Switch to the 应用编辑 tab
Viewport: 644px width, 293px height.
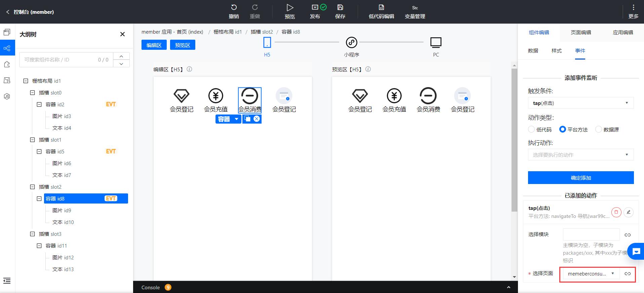pyautogui.click(x=623, y=32)
